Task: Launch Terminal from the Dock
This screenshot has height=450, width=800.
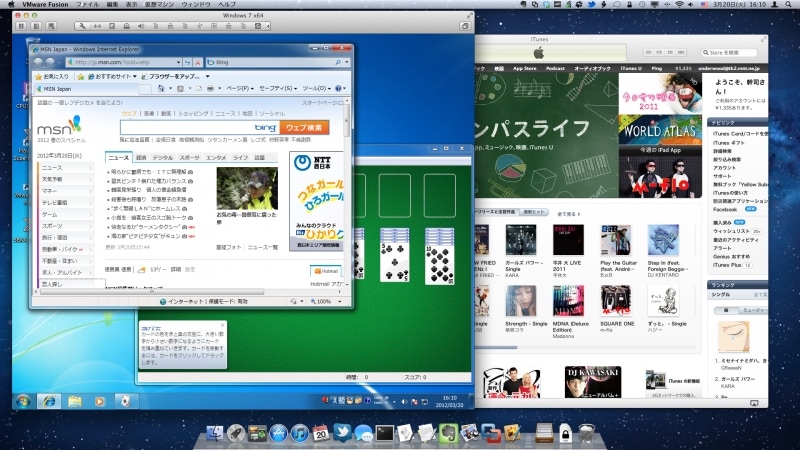Action: (385, 433)
